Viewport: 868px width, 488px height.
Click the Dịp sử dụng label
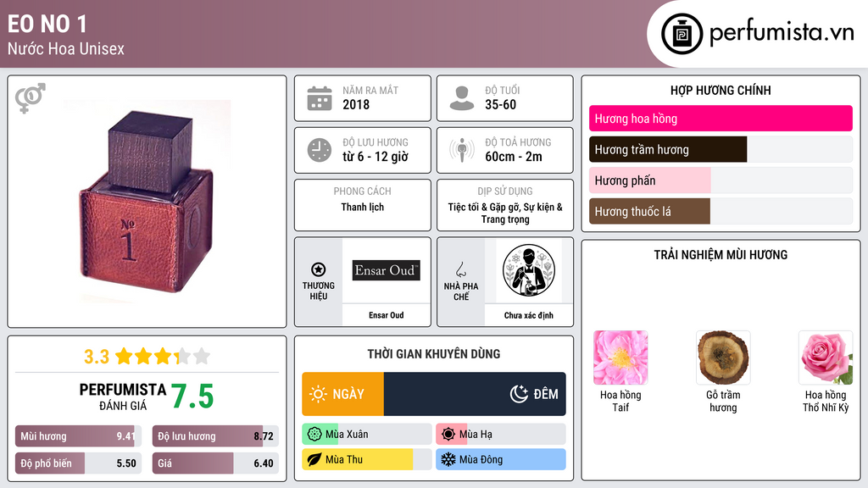505,191
